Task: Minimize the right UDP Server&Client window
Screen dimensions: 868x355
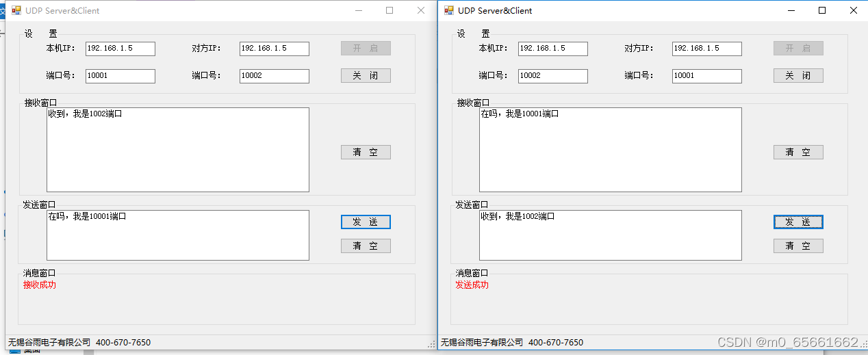Action: tap(791, 10)
